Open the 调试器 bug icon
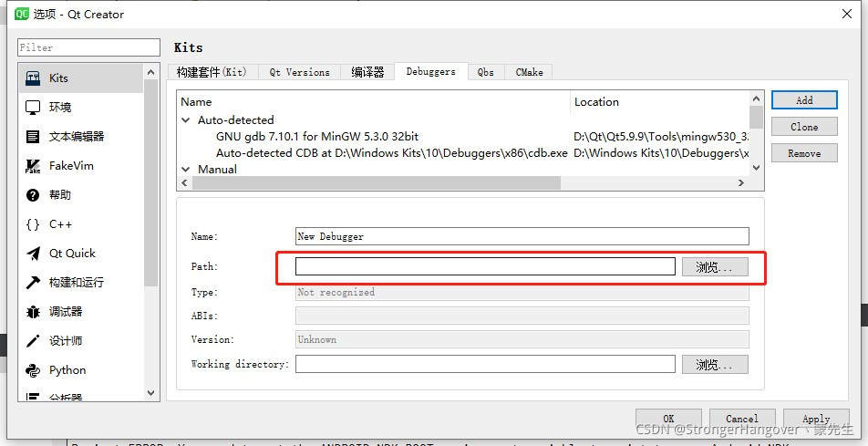The height and width of the screenshot is (446, 868). [33, 312]
